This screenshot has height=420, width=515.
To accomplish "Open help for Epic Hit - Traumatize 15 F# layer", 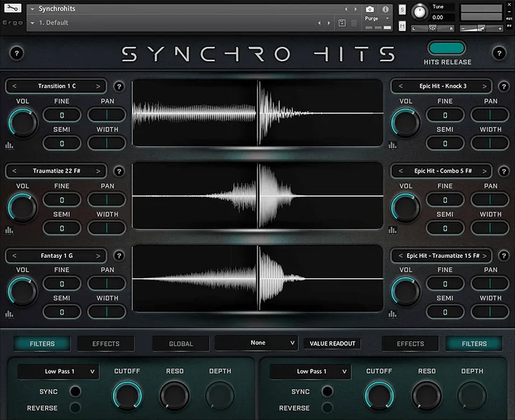I will (x=503, y=255).
